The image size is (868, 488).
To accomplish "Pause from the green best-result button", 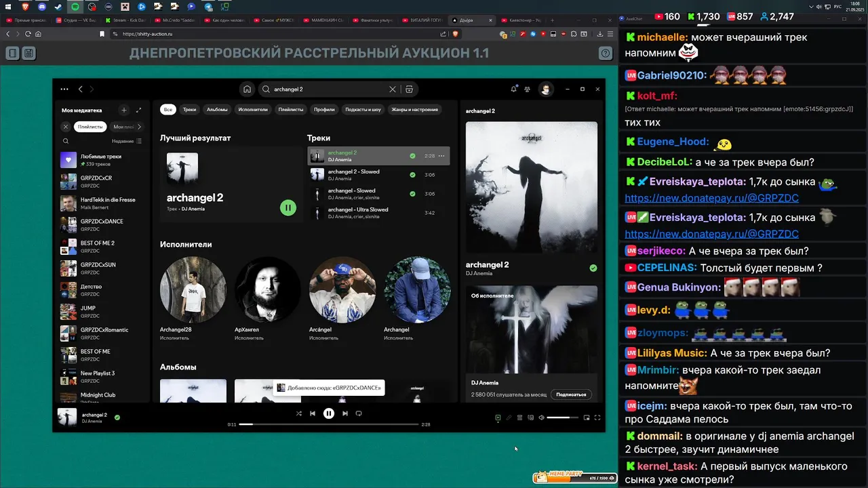I will click(x=288, y=208).
